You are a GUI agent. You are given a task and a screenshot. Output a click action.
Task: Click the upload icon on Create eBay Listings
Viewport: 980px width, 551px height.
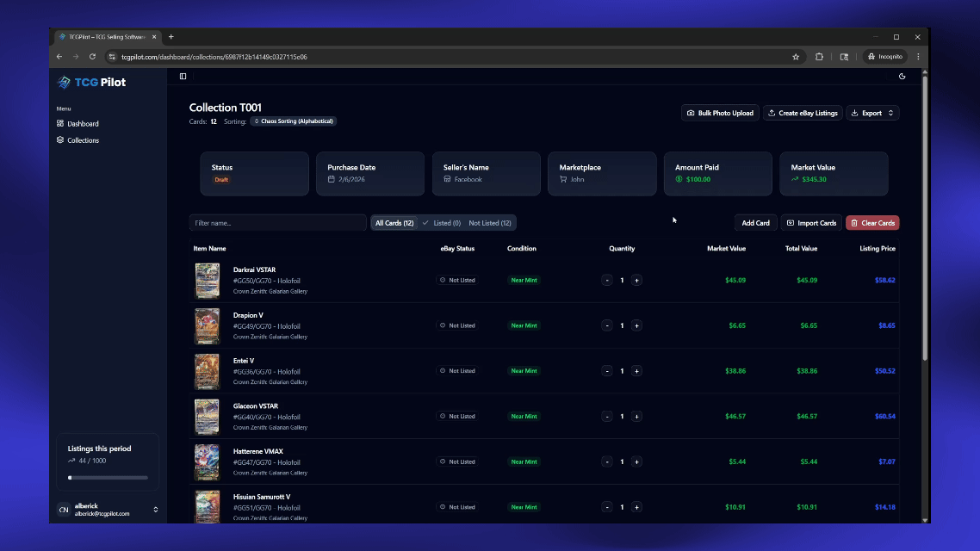(x=772, y=112)
